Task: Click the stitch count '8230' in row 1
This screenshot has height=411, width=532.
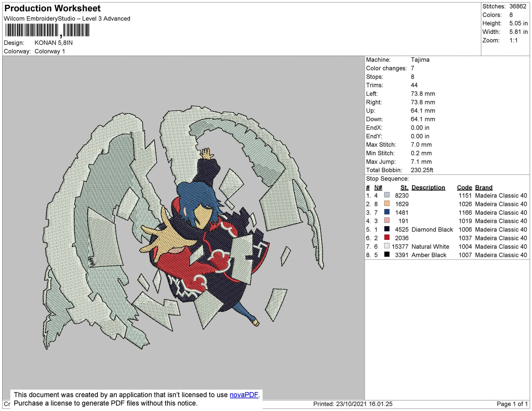Action: [402, 195]
